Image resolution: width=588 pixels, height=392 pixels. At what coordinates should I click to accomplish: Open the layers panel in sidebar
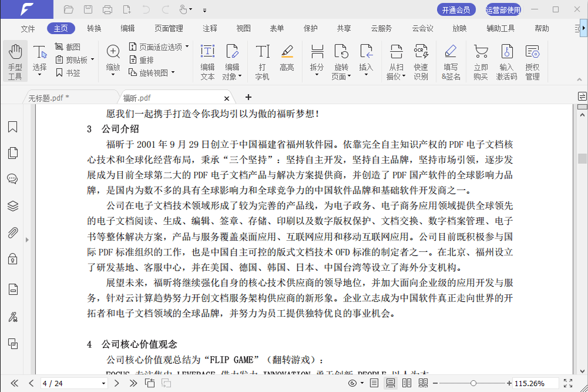click(13, 206)
